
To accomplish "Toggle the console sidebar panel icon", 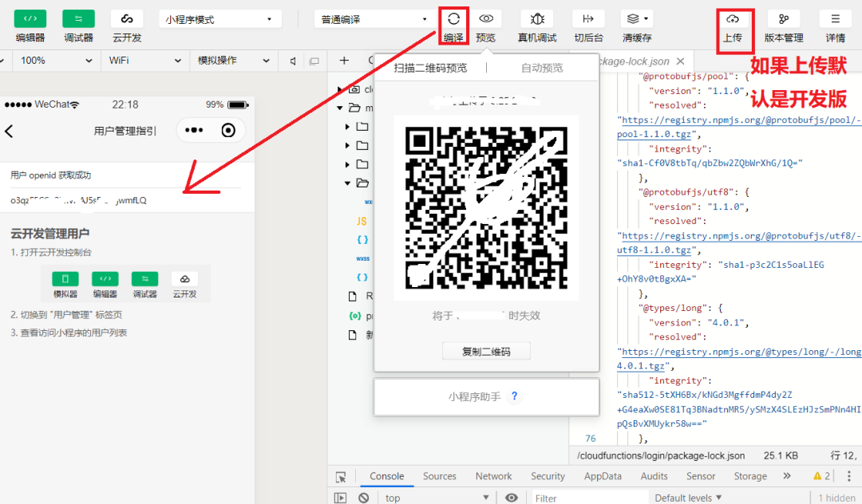I will [340, 498].
